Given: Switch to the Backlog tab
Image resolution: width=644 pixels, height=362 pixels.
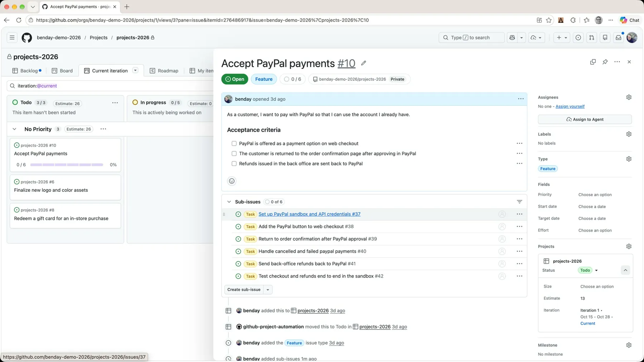Looking at the screenshot, I should (x=27, y=71).
